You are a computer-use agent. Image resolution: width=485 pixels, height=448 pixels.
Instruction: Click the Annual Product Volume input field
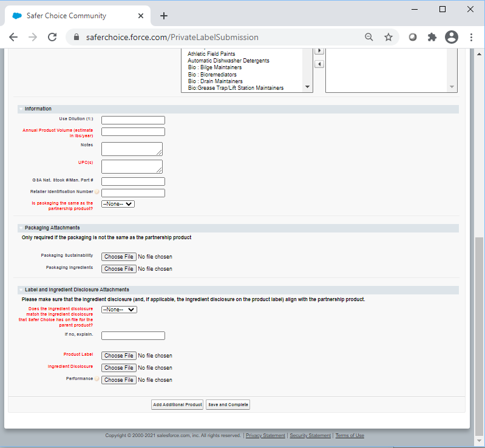click(x=133, y=132)
